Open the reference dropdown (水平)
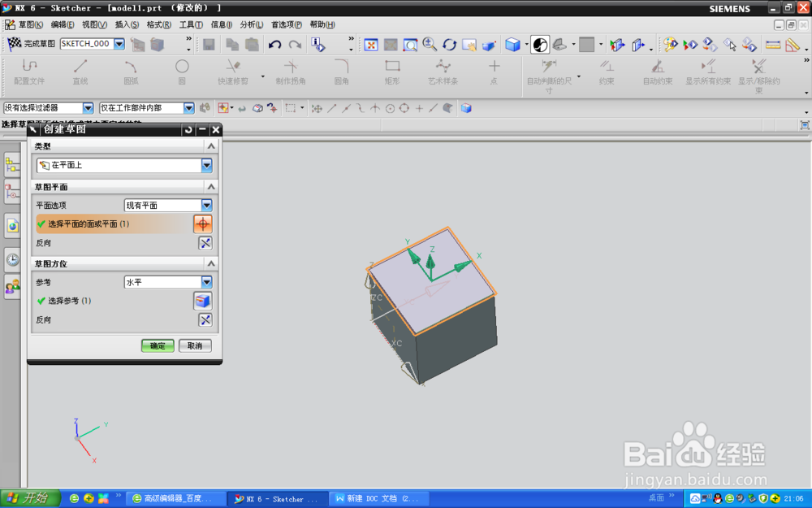Screen dimensions: 812x508 coord(206,282)
